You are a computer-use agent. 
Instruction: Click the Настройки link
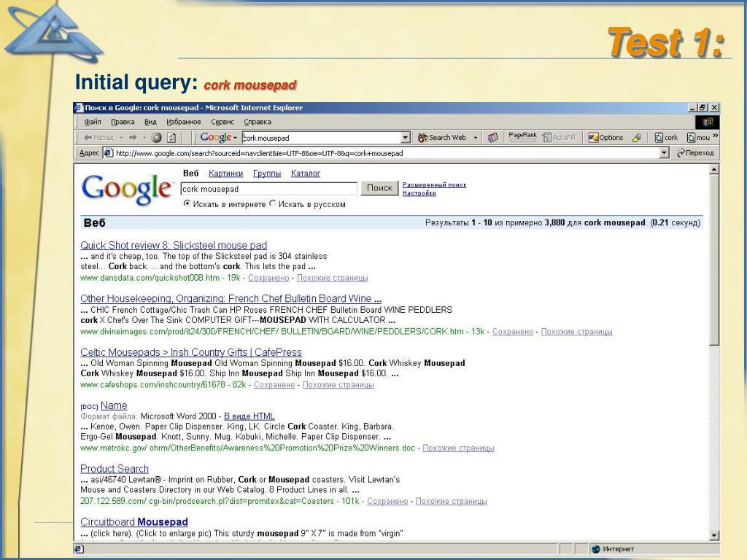419,192
